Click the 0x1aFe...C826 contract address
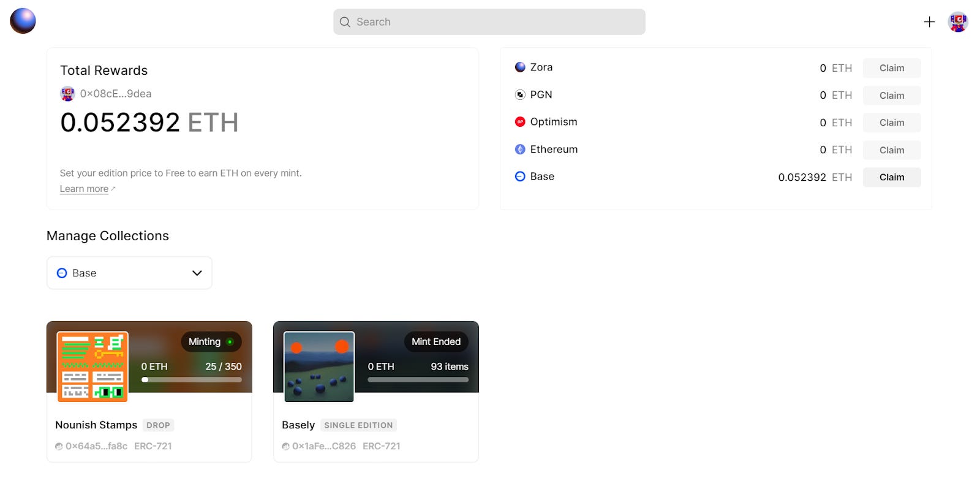This screenshot has height=478, width=980. (324, 447)
